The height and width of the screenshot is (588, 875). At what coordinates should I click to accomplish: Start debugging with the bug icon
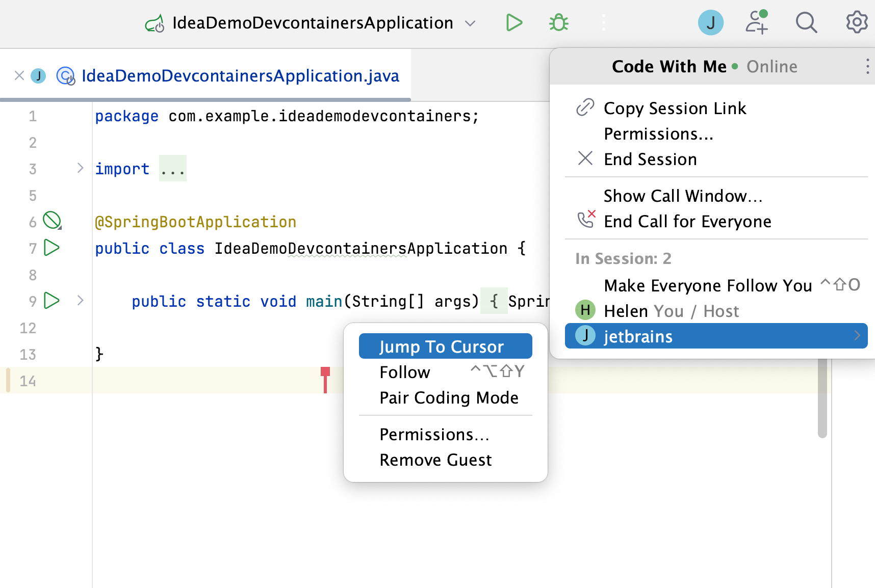[559, 23]
